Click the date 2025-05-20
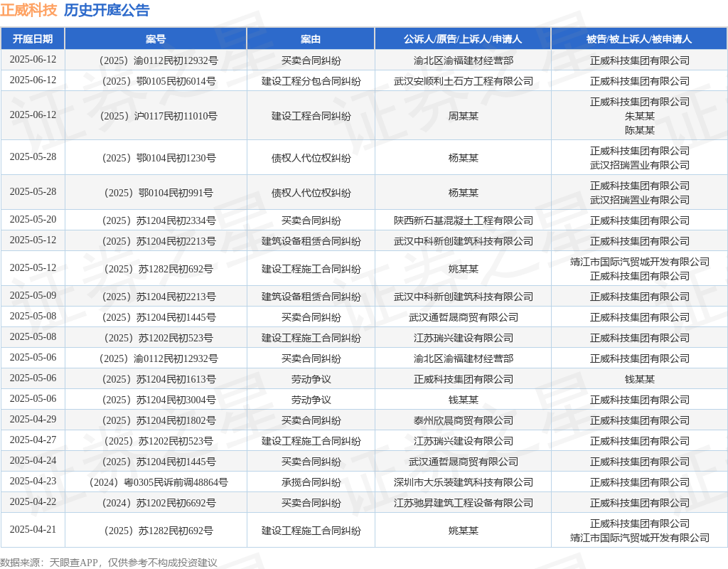The image size is (728, 569). click(x=33, y=219)
